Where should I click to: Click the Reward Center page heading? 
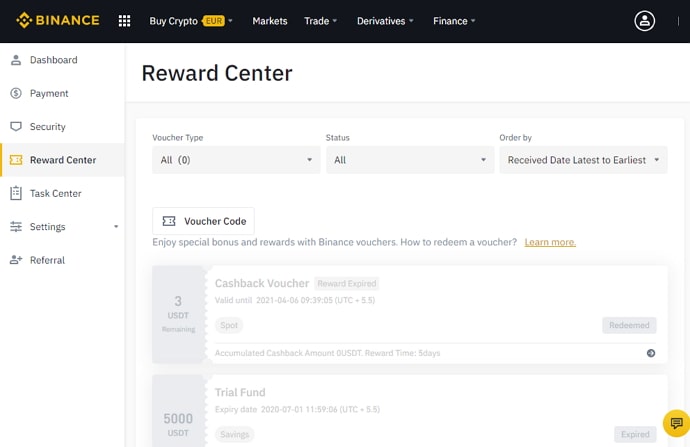[x=217, y=73]
